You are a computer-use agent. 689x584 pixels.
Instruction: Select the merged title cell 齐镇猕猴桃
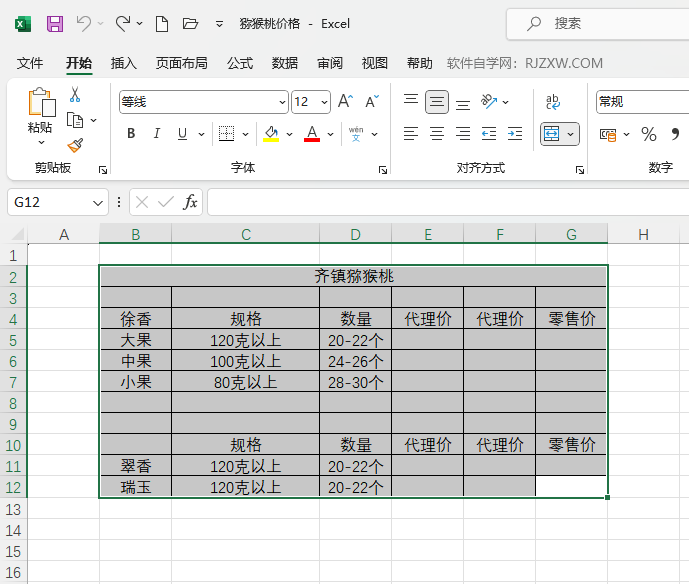pyautogui.click(x=354, y=276)
